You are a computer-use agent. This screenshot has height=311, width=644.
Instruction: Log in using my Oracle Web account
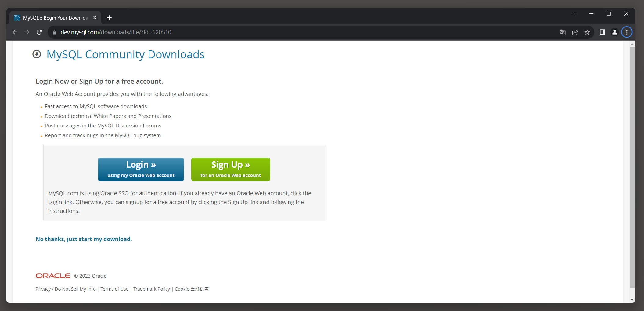click(141, 169)
